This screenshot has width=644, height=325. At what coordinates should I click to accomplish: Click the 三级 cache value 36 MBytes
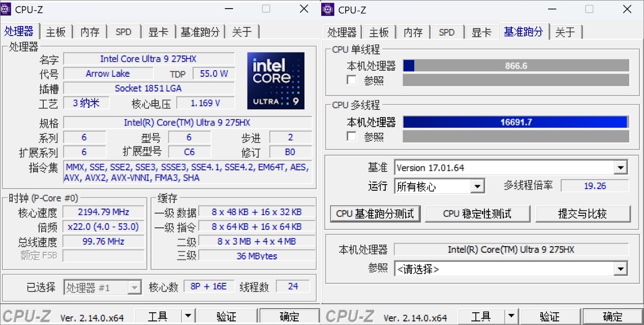click(257, 256)
